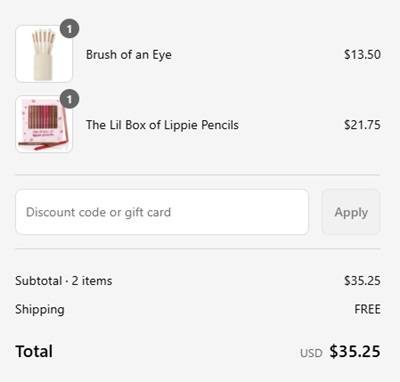Click the FREE shipping value
The height and width of the screenshot is (382, 400).
tap(367, 309)
